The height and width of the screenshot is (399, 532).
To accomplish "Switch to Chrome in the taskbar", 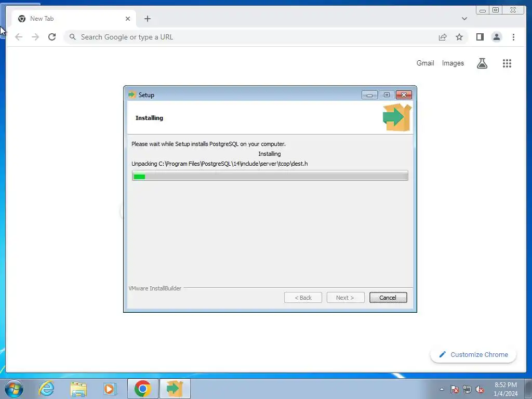I will coord(142,389).
